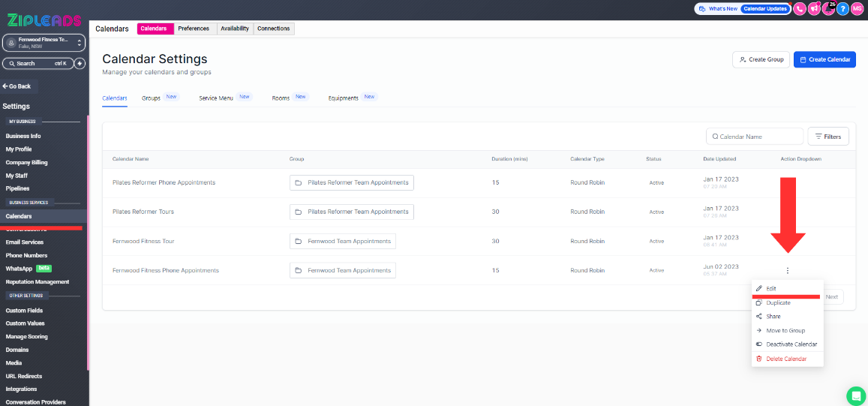Click the Next pagination button

point(831,297)
